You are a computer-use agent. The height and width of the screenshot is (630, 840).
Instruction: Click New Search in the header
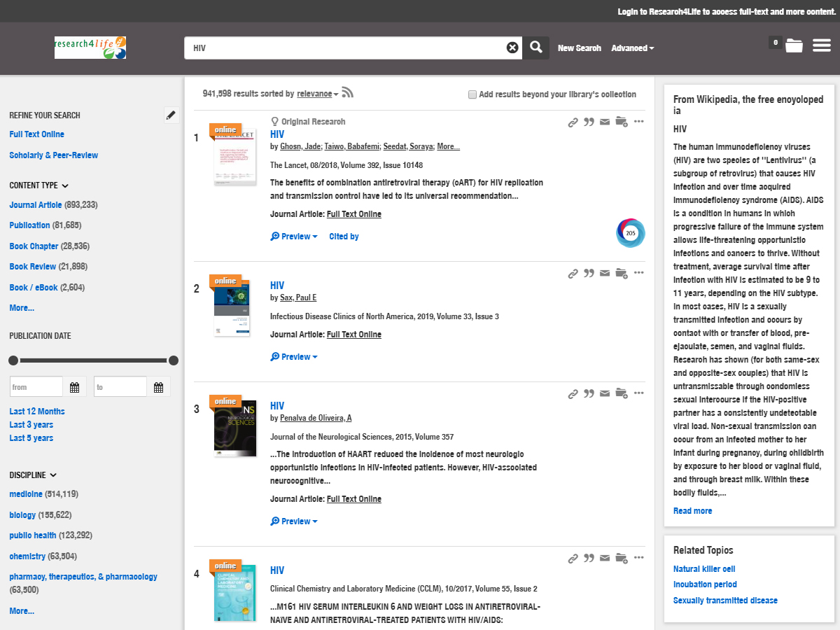point(579,48)
